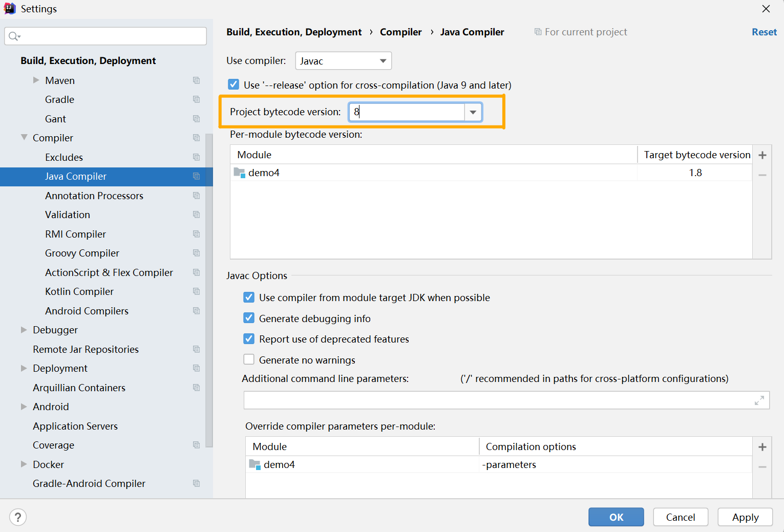Click the search magnifier icon in the settings search
The height and width of the screenshot is (532, 784).
14,36
